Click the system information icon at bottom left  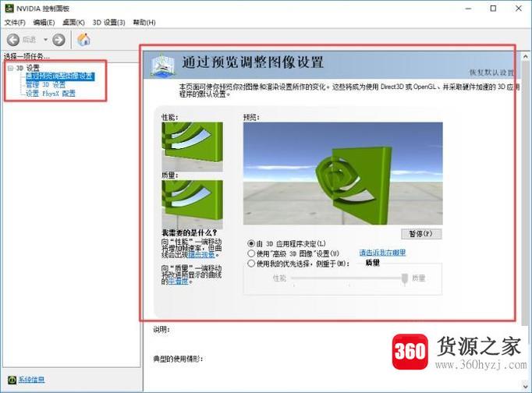click(12, 380)
